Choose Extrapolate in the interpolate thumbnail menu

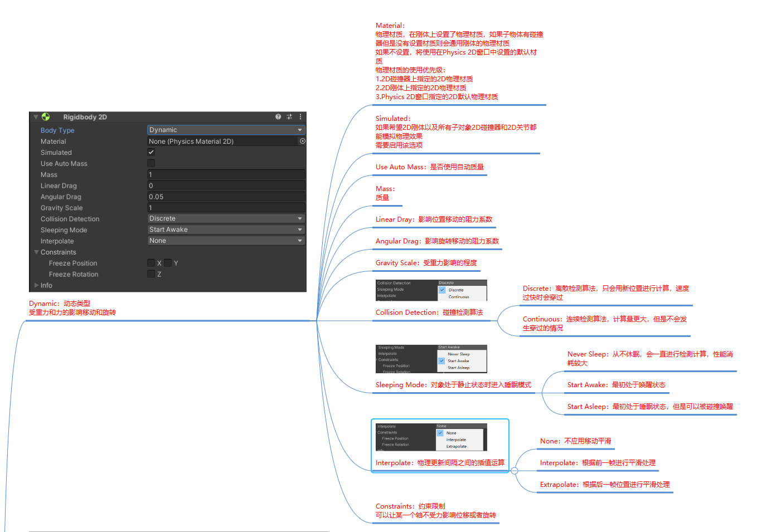(x=457, y=447)
